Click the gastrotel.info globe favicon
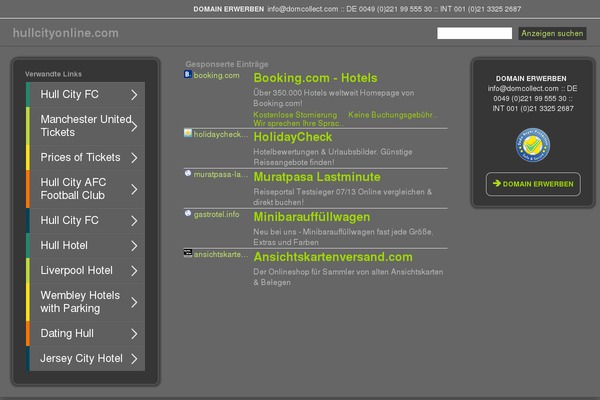600x400 pixels. (188, 213)
